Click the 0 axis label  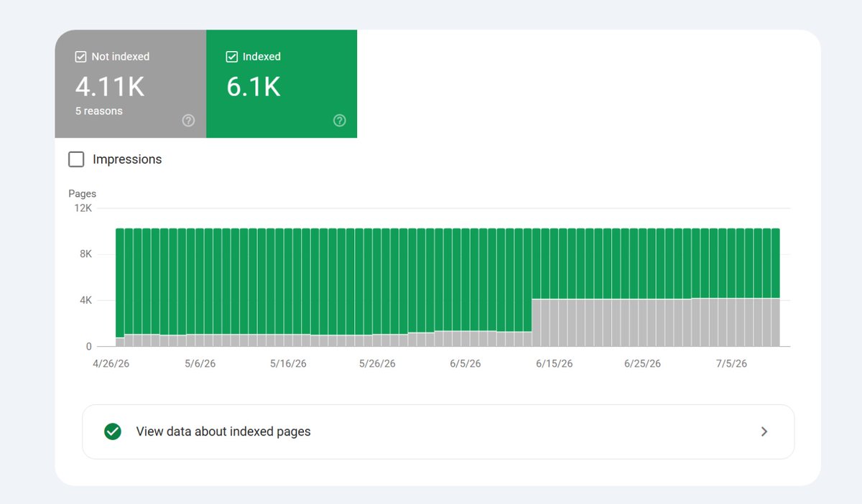tap(90, 347)
